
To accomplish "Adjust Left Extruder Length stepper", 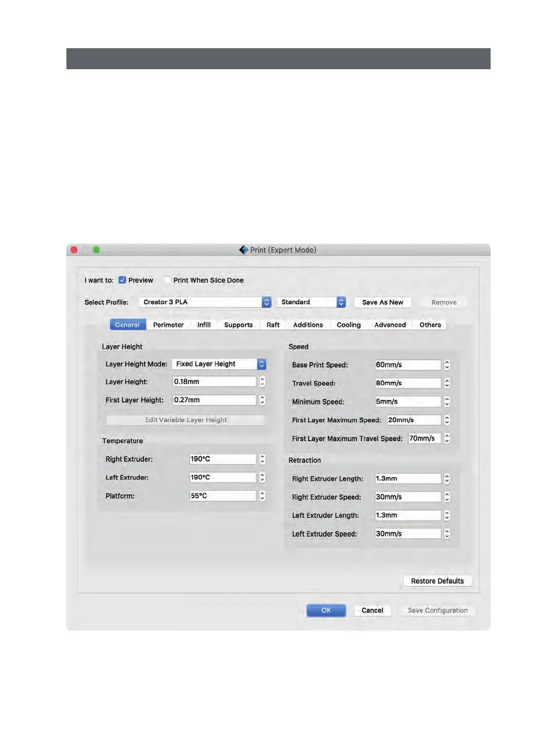I will click(x=447, y=515).
